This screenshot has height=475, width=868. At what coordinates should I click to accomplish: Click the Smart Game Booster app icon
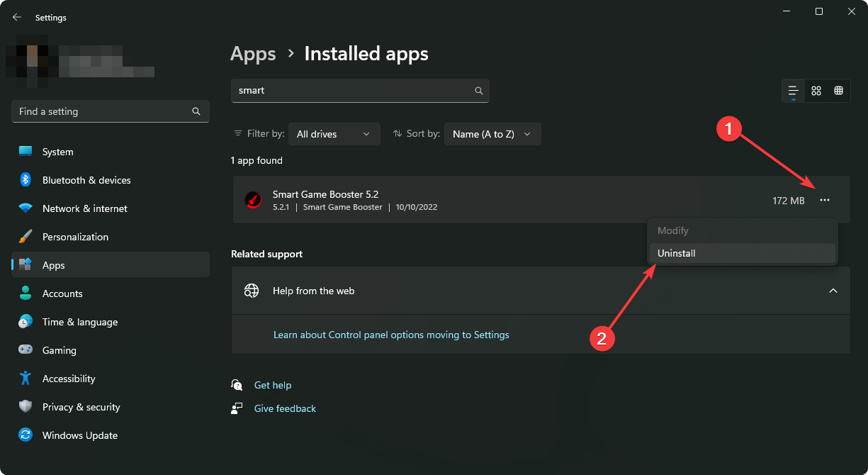click(x=253, y=199)
